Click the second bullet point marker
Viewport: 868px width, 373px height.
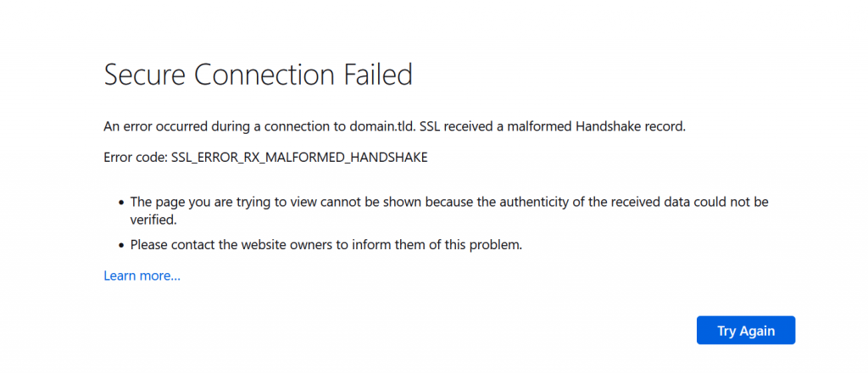click(x=120, y=246)
